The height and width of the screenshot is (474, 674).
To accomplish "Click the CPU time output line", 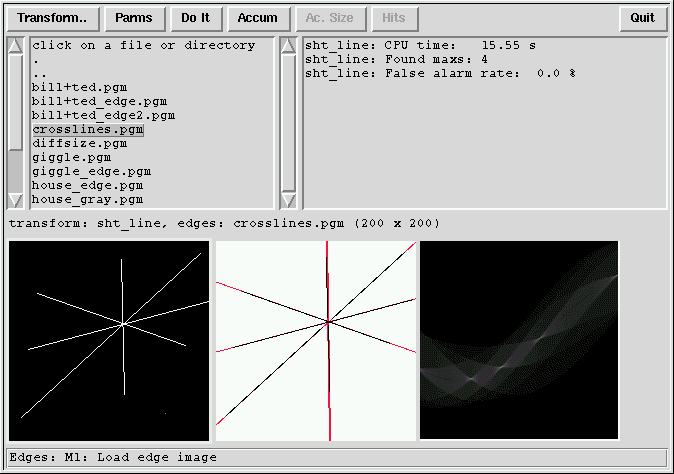I will click(420, 46).
